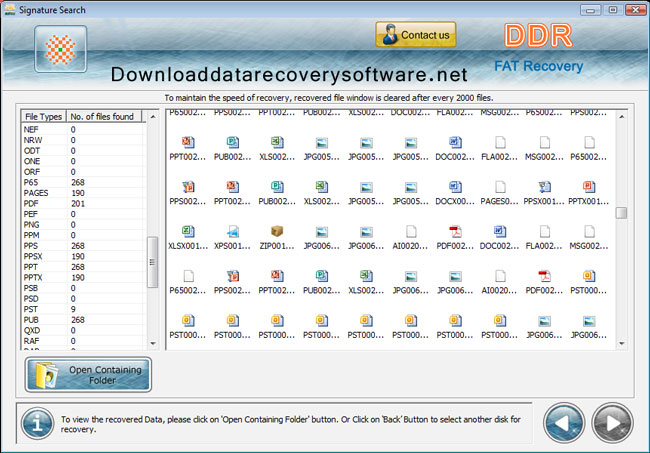Click recovered files pane scroll down arrow
Screen dimensions: 650x453
[x=621, y=343]
